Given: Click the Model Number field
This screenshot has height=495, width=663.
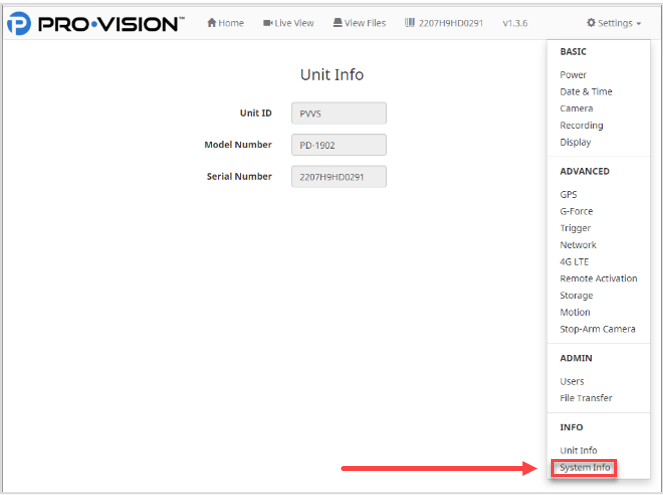Looking at the screenshot, I should click(x=339, y=145).
